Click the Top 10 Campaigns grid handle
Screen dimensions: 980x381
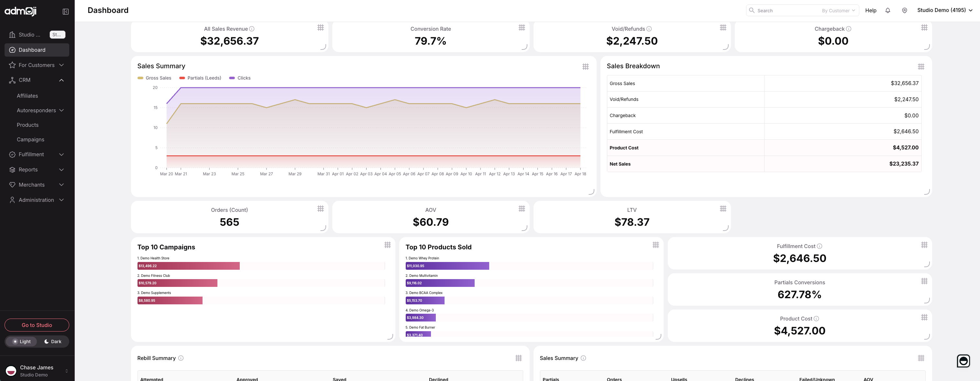coord(388,245)
